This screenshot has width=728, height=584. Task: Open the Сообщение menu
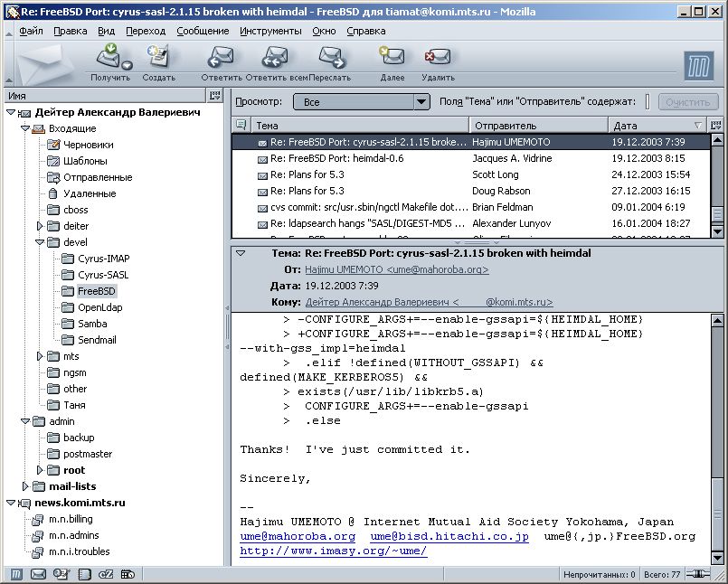click(x=203, y=31)
